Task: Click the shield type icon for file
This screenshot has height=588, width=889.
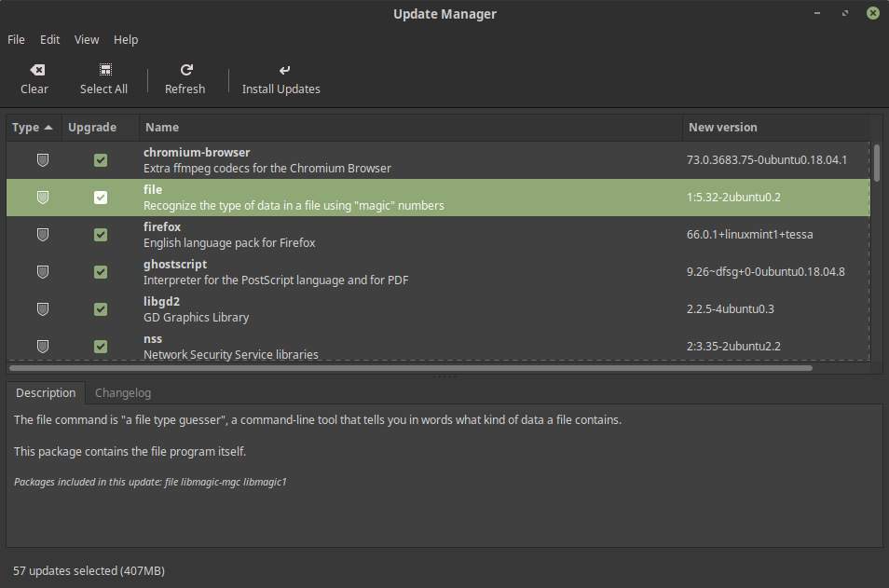Action: point(43,198)
